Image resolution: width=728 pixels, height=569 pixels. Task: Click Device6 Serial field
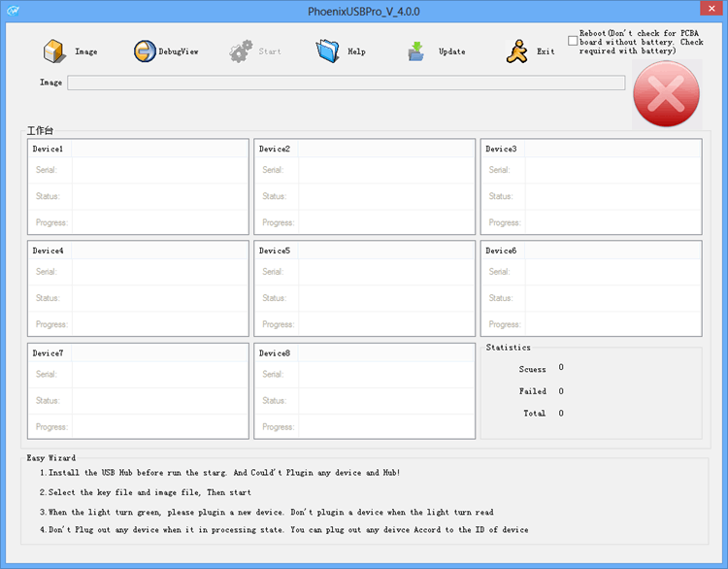tap(612, 272)
